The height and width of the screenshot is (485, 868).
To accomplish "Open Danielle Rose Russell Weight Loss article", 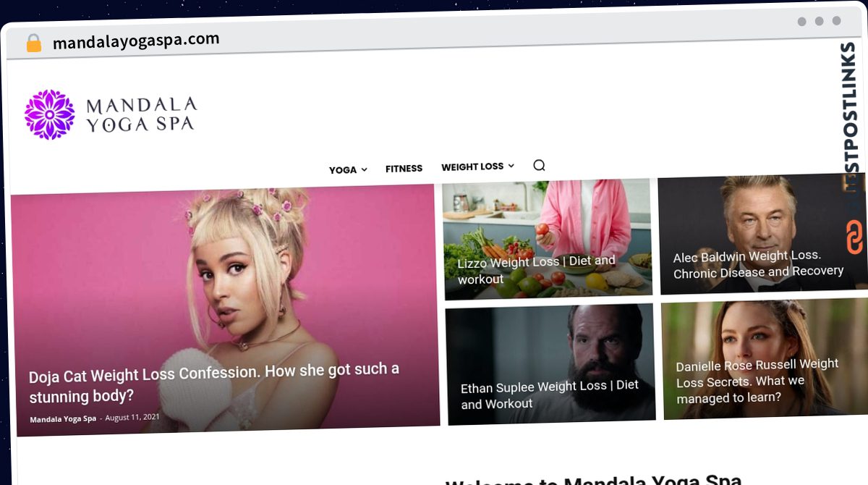I will [x=757, y=381].
